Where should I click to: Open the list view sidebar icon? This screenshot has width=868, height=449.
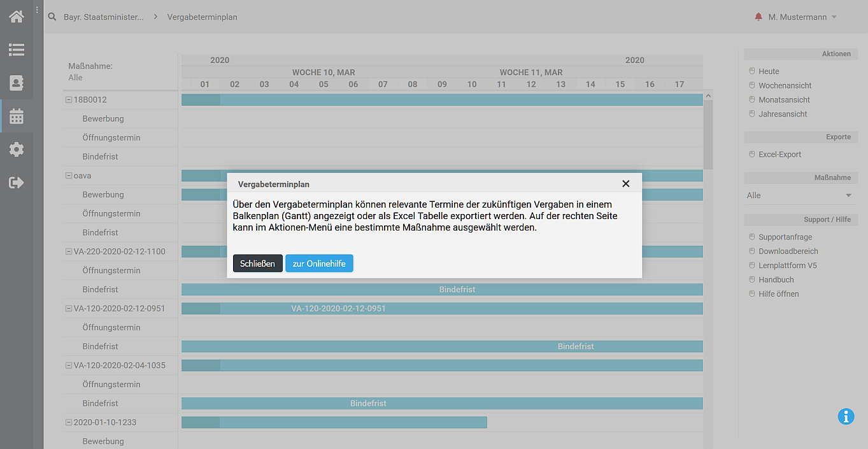point(16,50)
